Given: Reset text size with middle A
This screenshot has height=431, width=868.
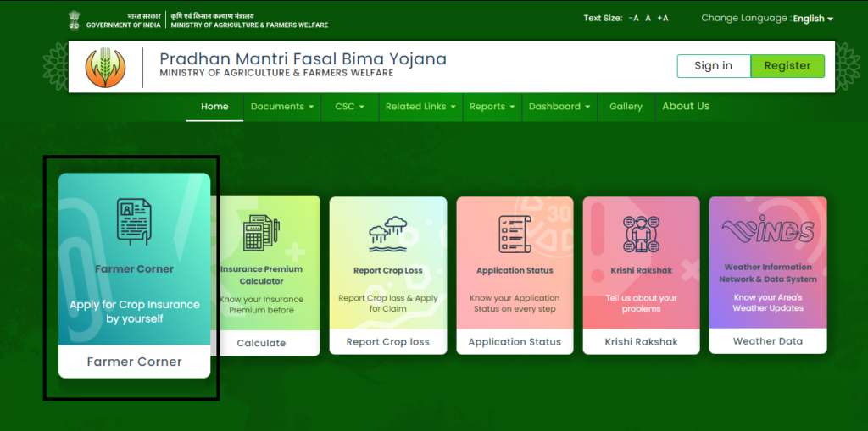Looking at the screenshot, I should point(648,19).
